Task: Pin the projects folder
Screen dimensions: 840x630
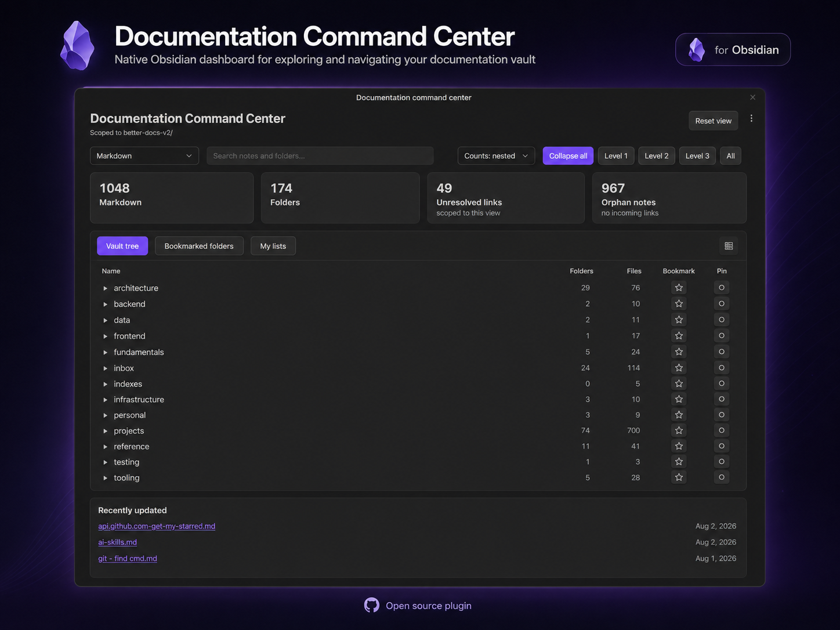Action: [722, 430]
